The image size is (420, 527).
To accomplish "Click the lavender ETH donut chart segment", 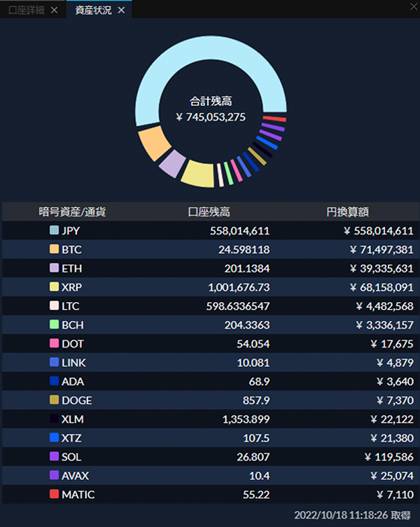I will [172, 163].
